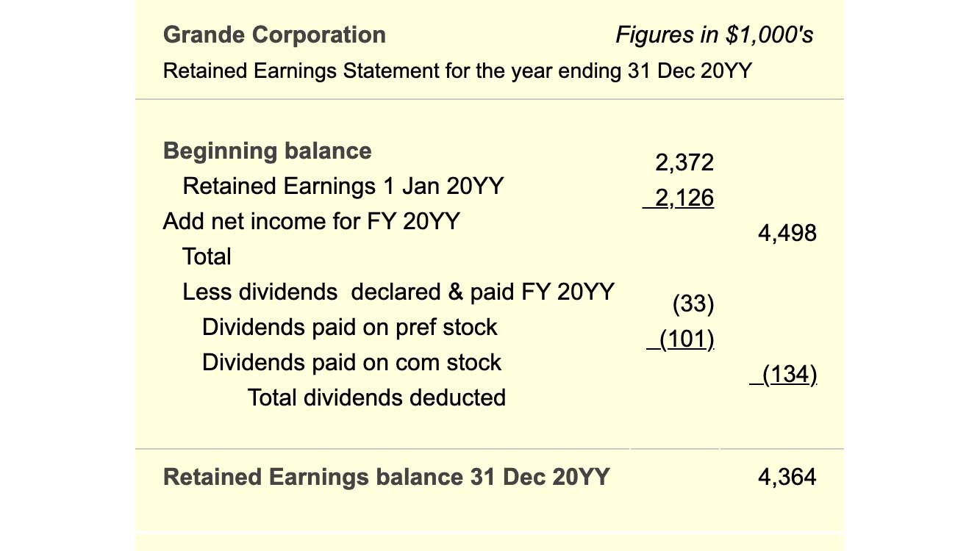Screen dimensions: 980x551
Task: Click the (33) preferred dividend amount
Action: 693,304
